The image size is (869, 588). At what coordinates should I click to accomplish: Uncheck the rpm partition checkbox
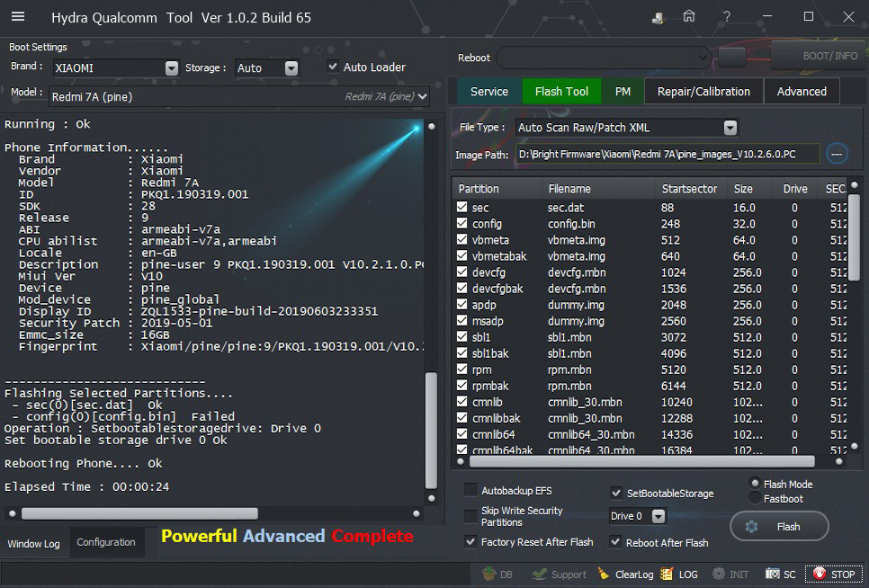[461, 369]
